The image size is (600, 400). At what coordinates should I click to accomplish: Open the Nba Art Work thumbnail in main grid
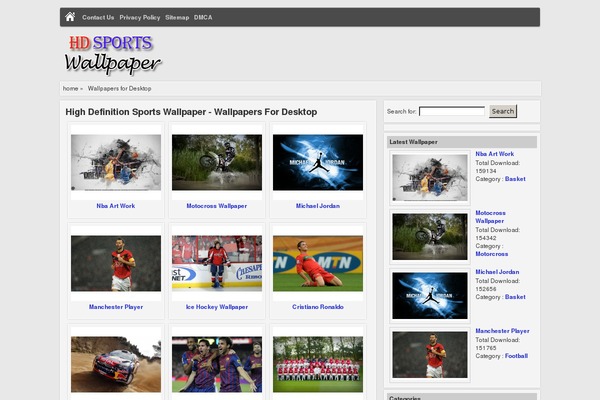pos(116,162)
